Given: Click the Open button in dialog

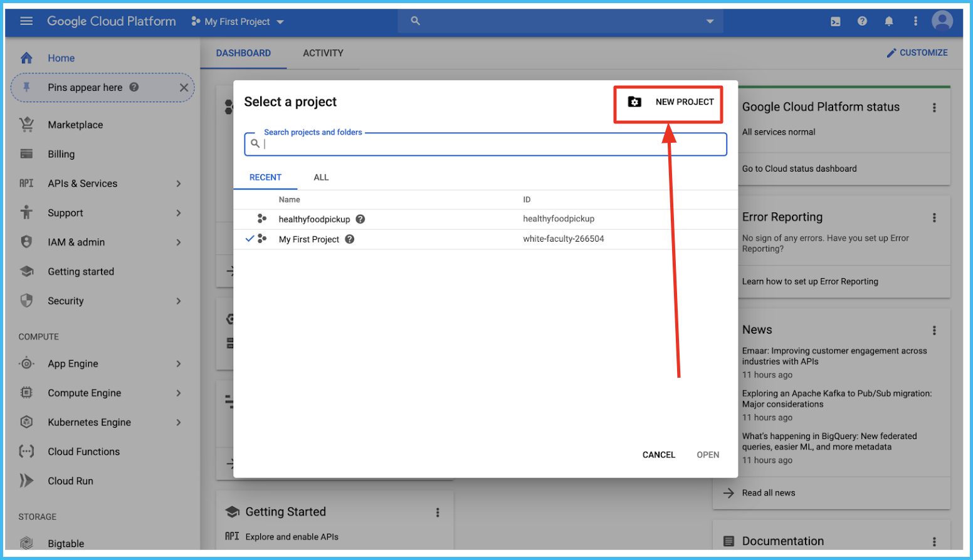Looking at the screenshot, I should tap(708, 455).
